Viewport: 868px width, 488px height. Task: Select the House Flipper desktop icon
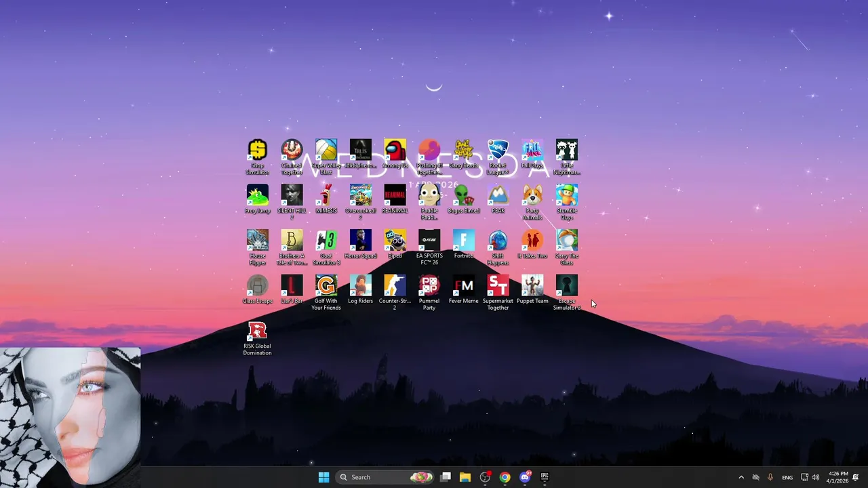[x=258, y=241]
